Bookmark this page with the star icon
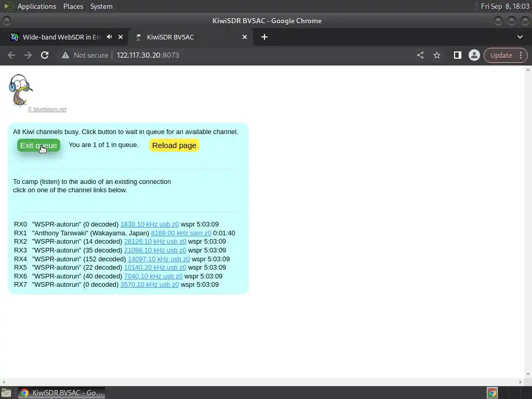The image size is (532, 399). (437, 55)
